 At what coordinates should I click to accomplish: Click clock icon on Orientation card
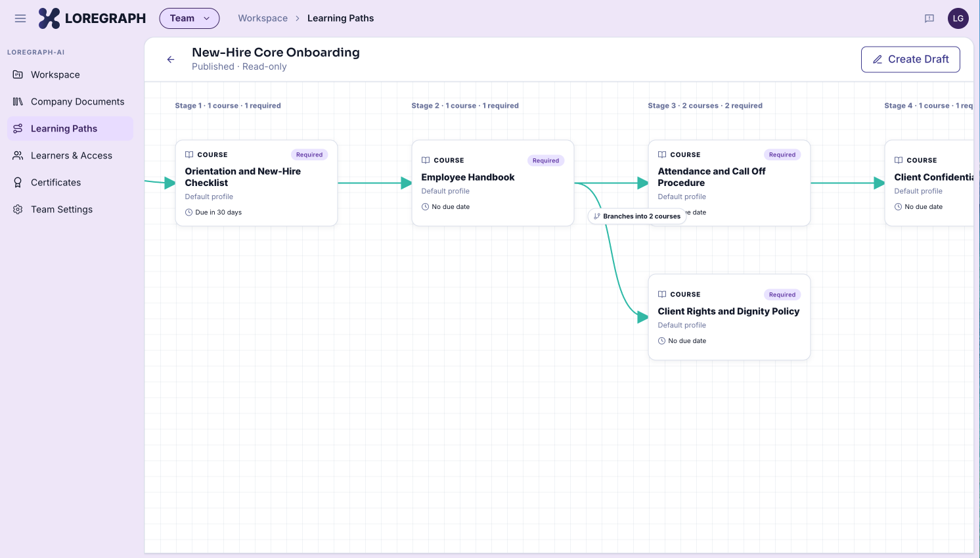coord(189,212)
